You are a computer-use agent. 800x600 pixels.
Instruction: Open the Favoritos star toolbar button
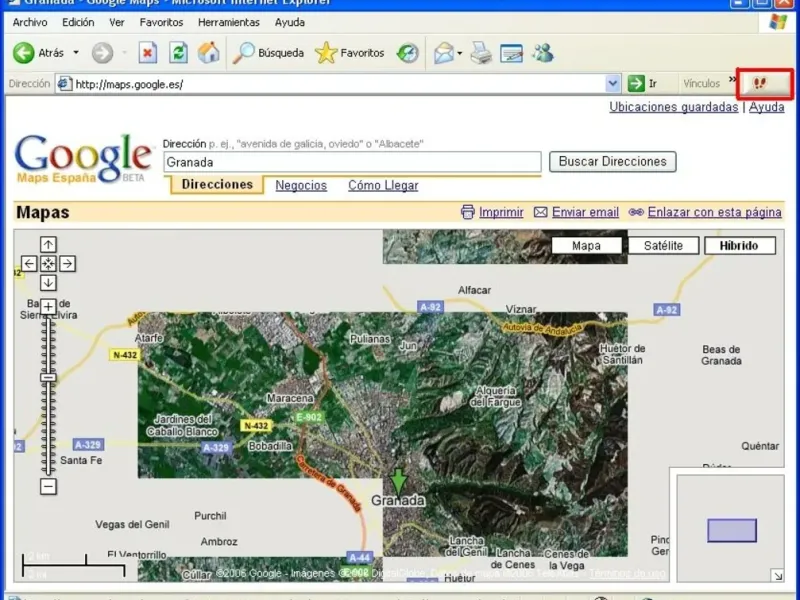point(349,53)
